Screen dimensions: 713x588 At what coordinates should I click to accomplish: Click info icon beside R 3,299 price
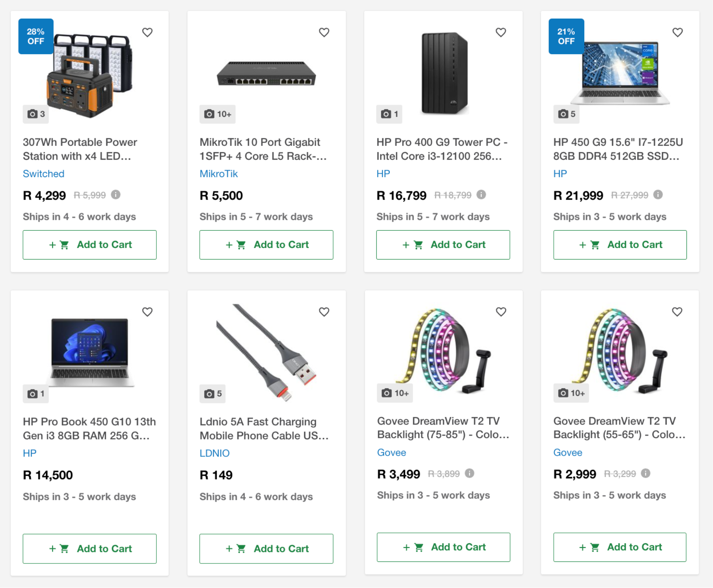pyautogui.click(x=646, y=473)
